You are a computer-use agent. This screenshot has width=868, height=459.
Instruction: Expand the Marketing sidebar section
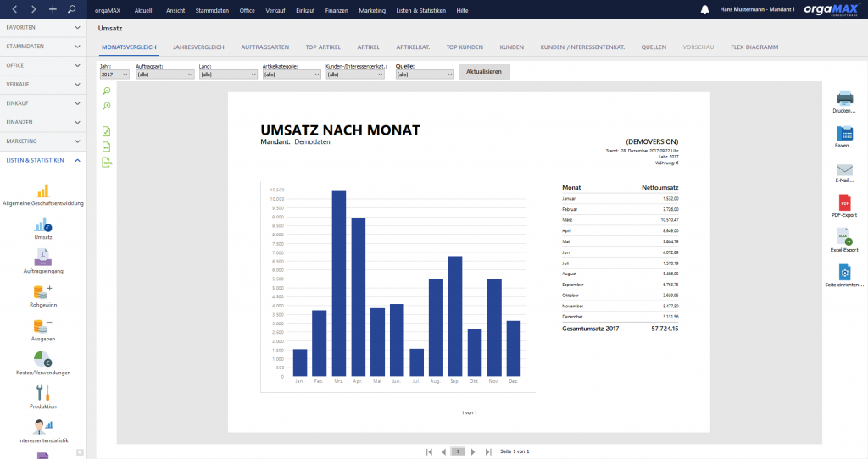pos(43,141)
